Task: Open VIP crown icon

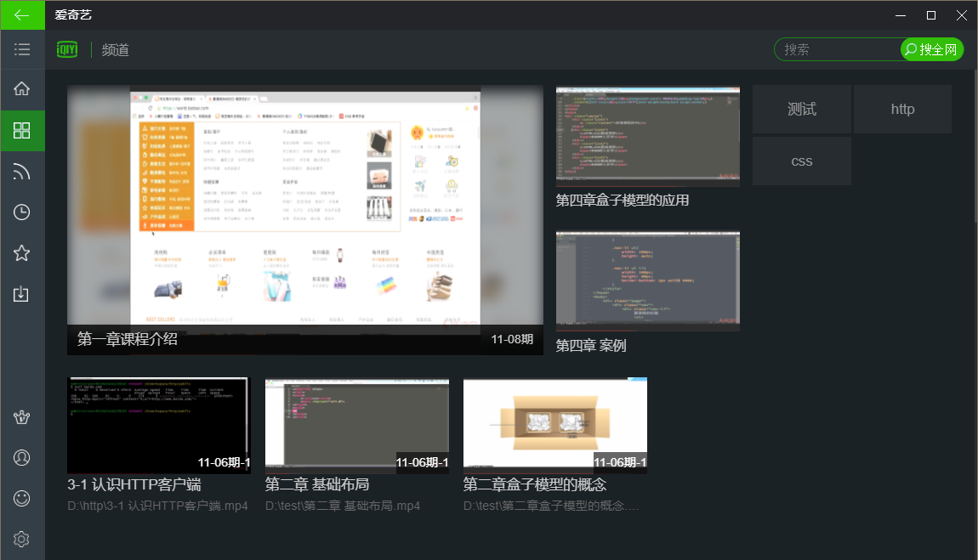Action: click(x=22, y=417)
